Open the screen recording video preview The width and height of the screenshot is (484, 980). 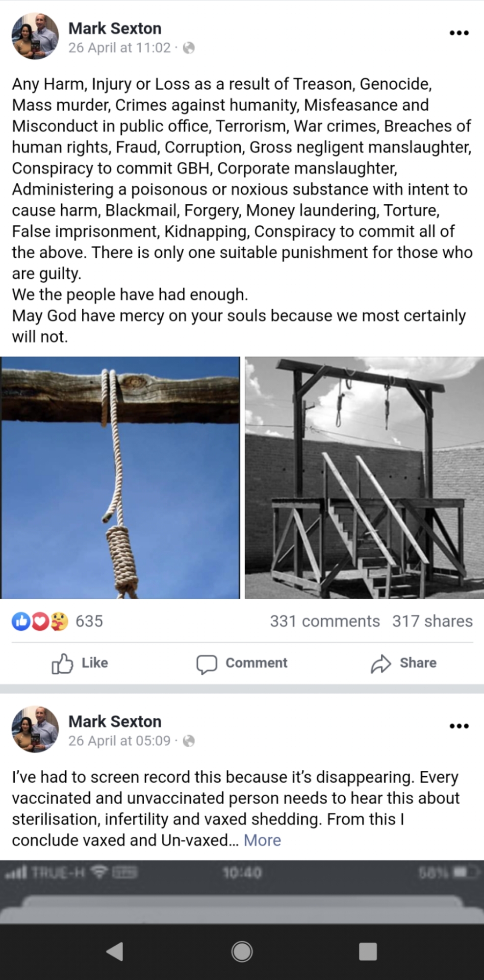[x=242, y=892]
